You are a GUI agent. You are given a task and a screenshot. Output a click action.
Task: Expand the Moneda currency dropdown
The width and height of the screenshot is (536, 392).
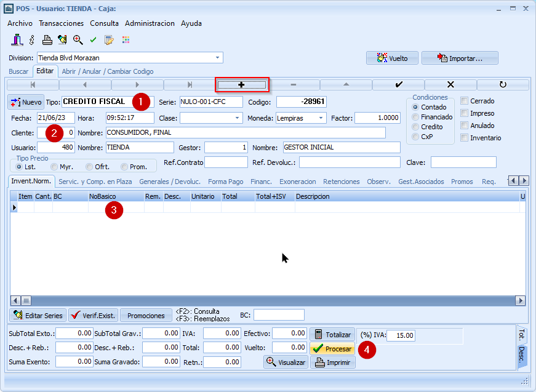pos(321,118)
